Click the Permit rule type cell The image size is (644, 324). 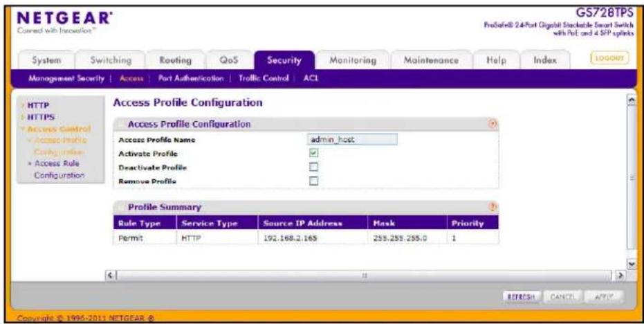coord(144,238)
